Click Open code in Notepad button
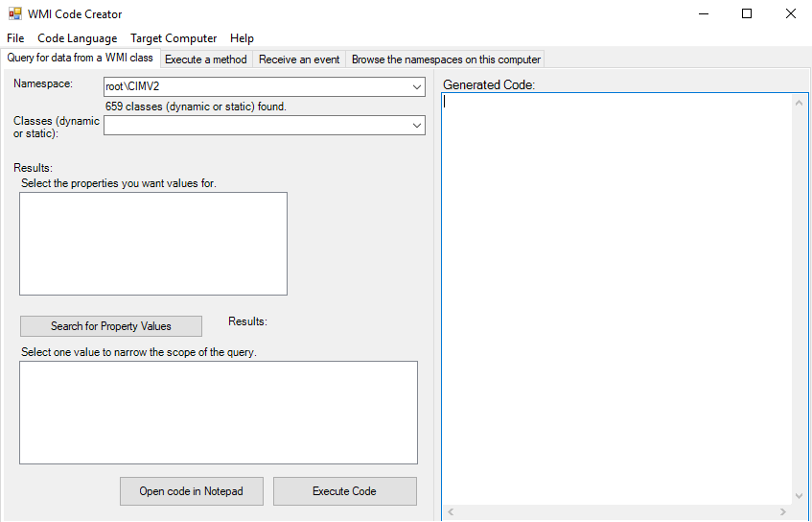Image resolution: width=812 pixels, height=522 pixels. [191, 491]
